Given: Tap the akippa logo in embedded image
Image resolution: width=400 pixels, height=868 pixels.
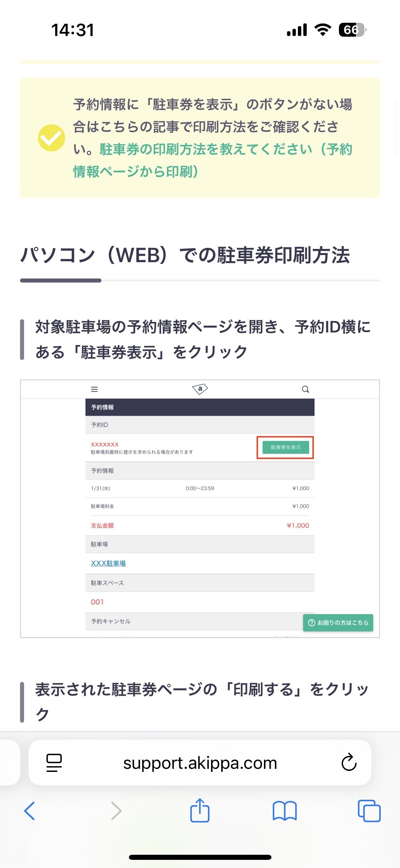Looking at the screenshot, I should point(200,389).
